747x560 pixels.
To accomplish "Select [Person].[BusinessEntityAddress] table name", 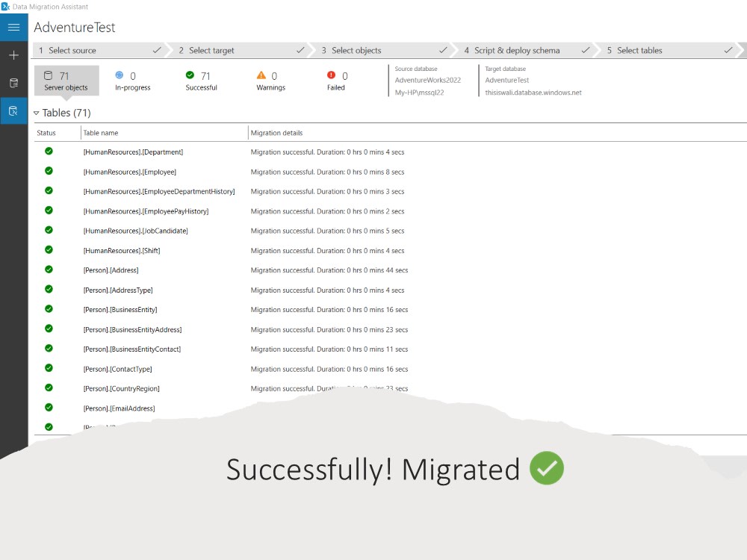I will click(x=132, y=330).
